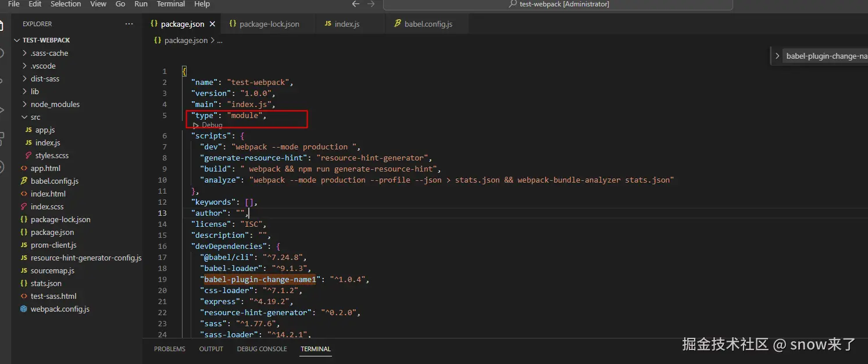Open app.html file

(78, 168)
